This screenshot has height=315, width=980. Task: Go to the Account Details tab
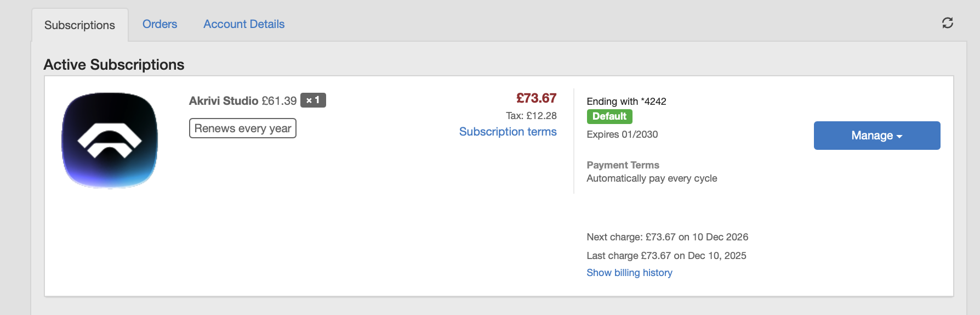tap(244, 24)
